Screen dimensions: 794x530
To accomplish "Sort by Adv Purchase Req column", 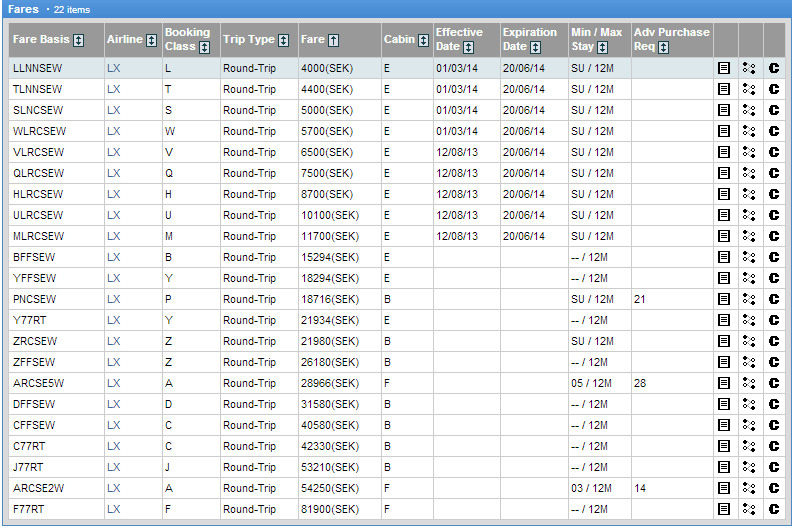I will (x=664, y=47).
